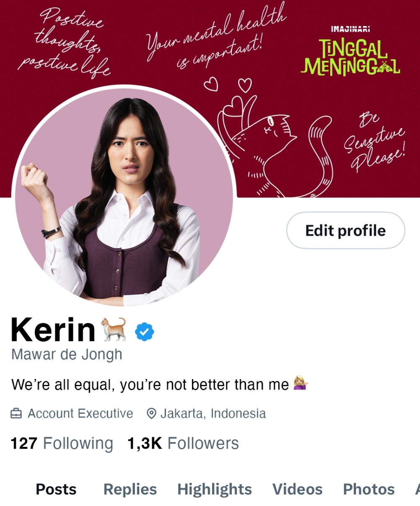
Task: Click the blue verified badge icon
Action: point(145,332)
